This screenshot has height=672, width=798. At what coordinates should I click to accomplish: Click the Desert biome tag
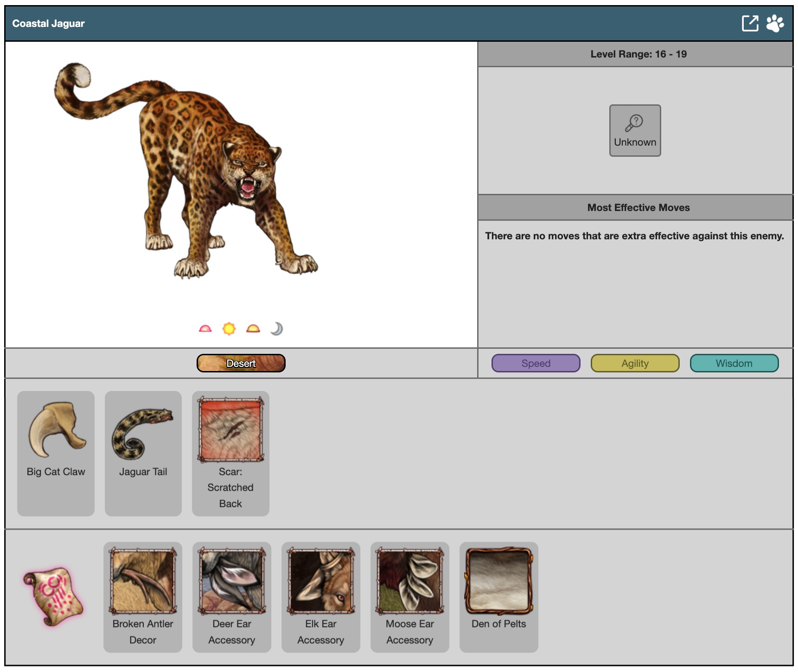(241, 363)
